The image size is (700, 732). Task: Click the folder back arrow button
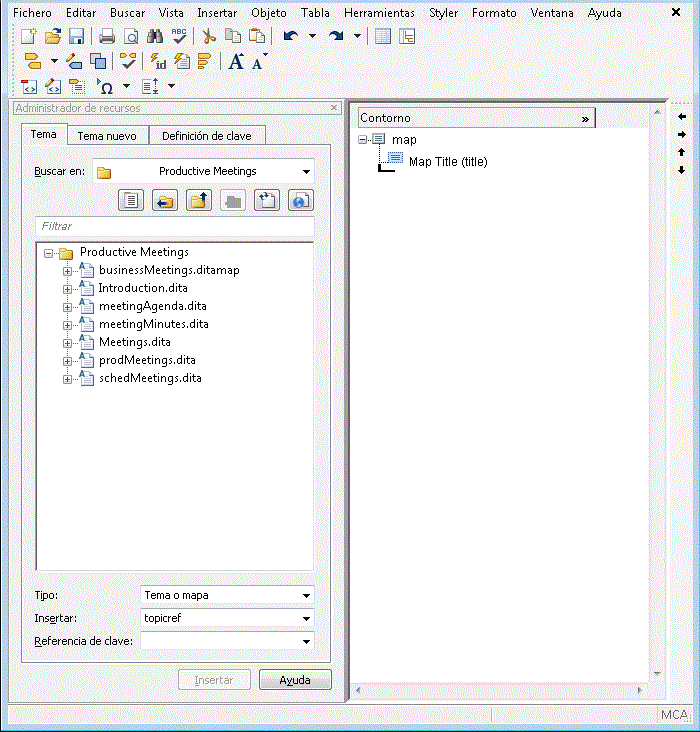(165, 201)
